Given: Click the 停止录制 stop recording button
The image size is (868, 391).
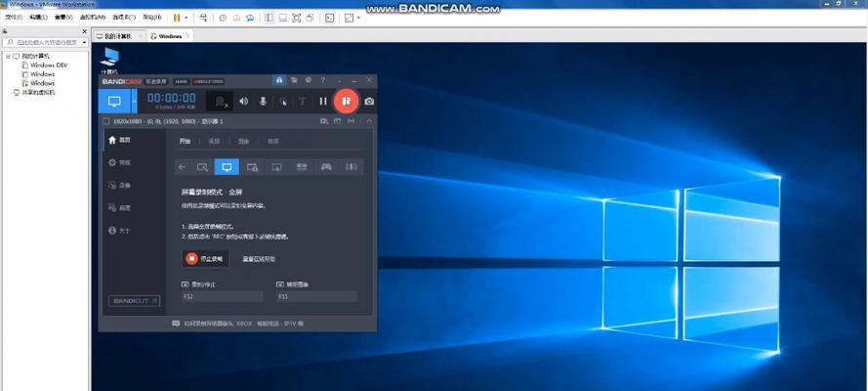Looking at the screenshot, I should (205, 259).
